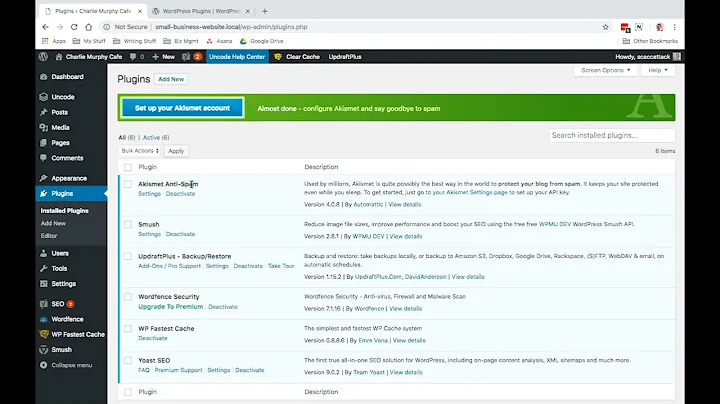The width and height of the screenshot is (720, 404).
Task: Open Howdy user account menu
Action: 648,56
